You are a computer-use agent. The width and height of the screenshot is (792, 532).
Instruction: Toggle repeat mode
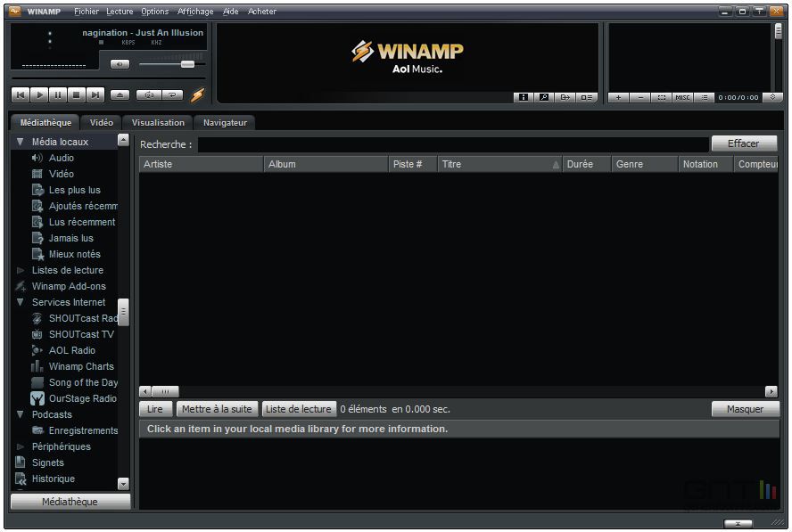click(x=172, y=94)
